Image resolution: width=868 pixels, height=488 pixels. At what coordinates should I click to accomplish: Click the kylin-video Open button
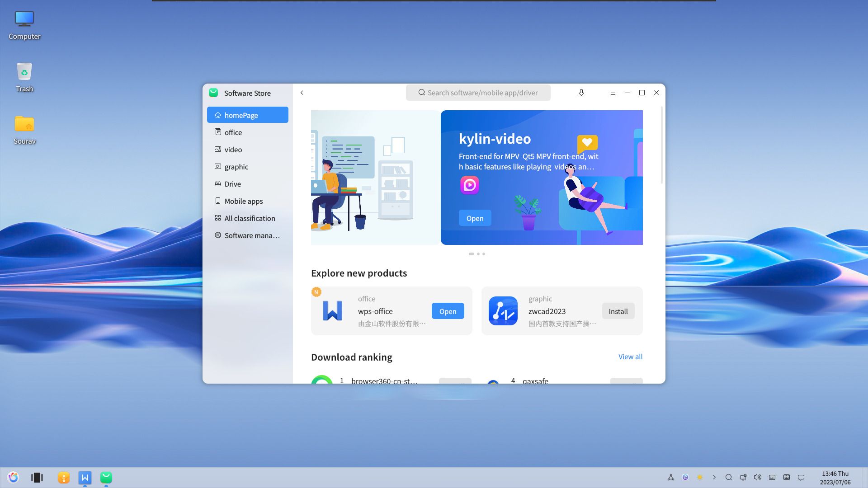tap(475, 218)
